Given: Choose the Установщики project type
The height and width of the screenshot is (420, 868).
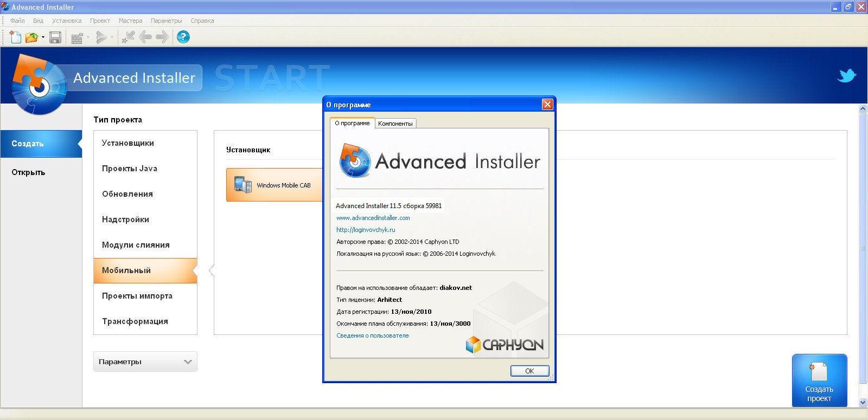Looking at the screenshot, I should click(145, 143).
